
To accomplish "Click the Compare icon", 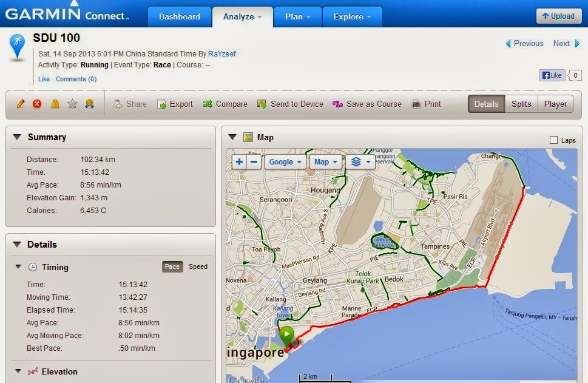I will [x=208, y=104].
